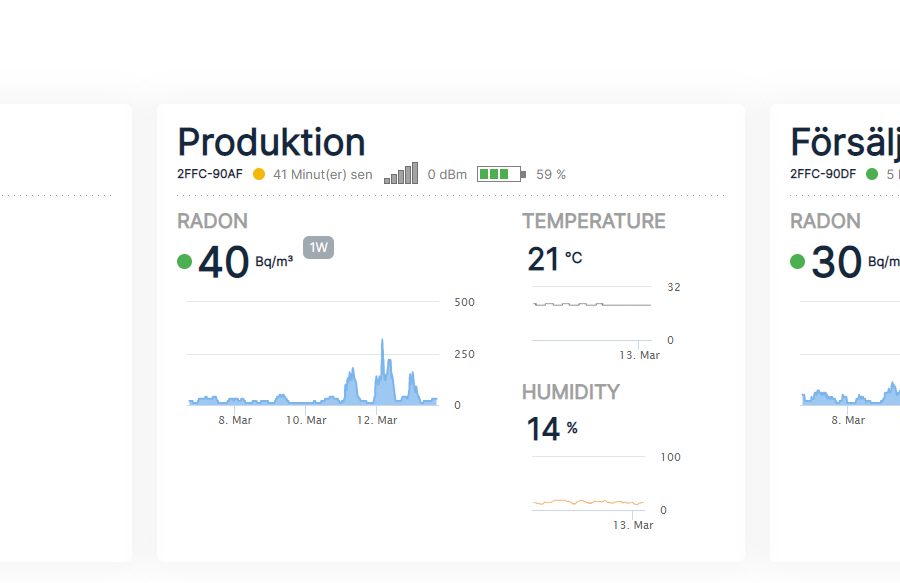Screen dimensions: 900x583
Task: Expand the TEMPERATURE section
Action: (x=594, y=221)
